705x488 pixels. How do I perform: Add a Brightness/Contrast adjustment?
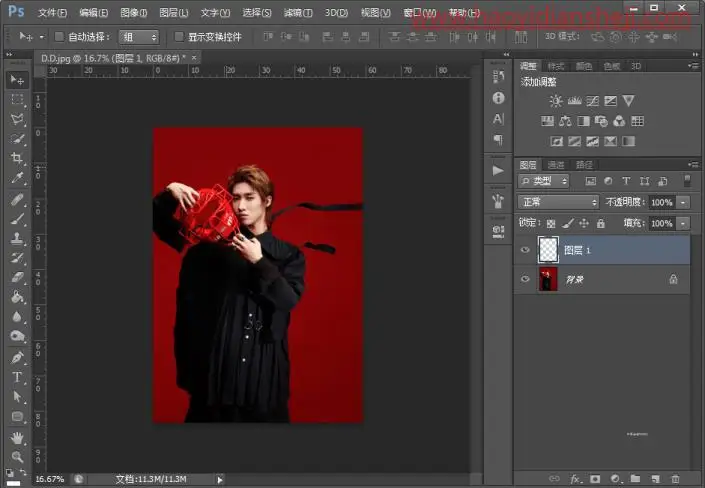pyautogui.click(x=556, y=101)
